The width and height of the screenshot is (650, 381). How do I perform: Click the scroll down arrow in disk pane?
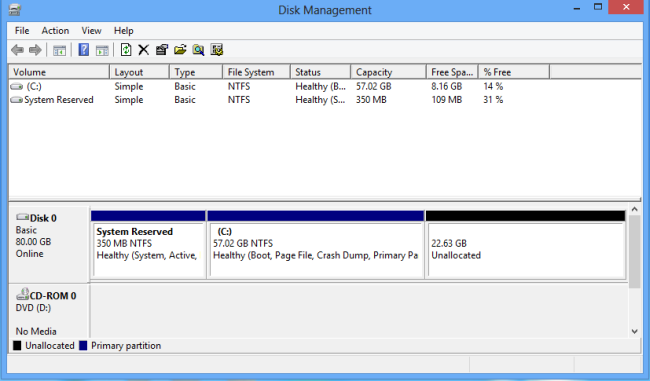coord(634,331)
